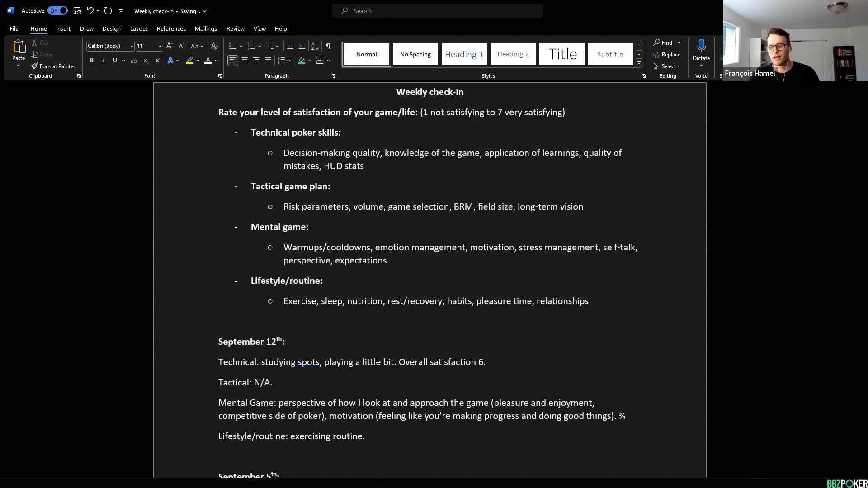Screen dimensions: 868x488
Task: Apply the Heading 1 style
Action: 464,54
